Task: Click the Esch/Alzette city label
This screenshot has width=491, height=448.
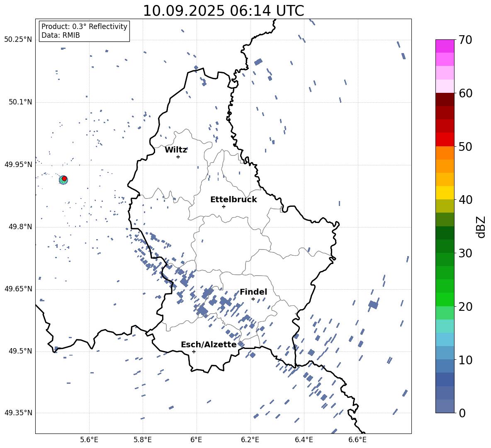Action: pyautogui.click(x=209, y=344)
